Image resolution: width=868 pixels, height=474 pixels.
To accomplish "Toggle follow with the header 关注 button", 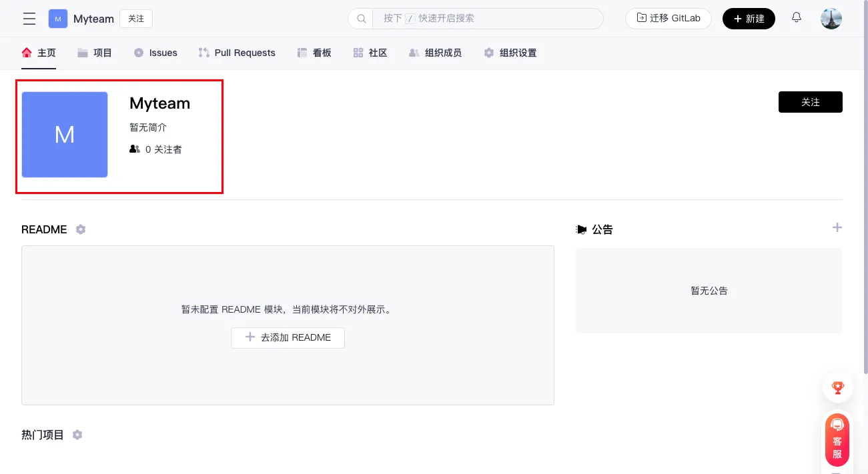I will click(136, 19).
